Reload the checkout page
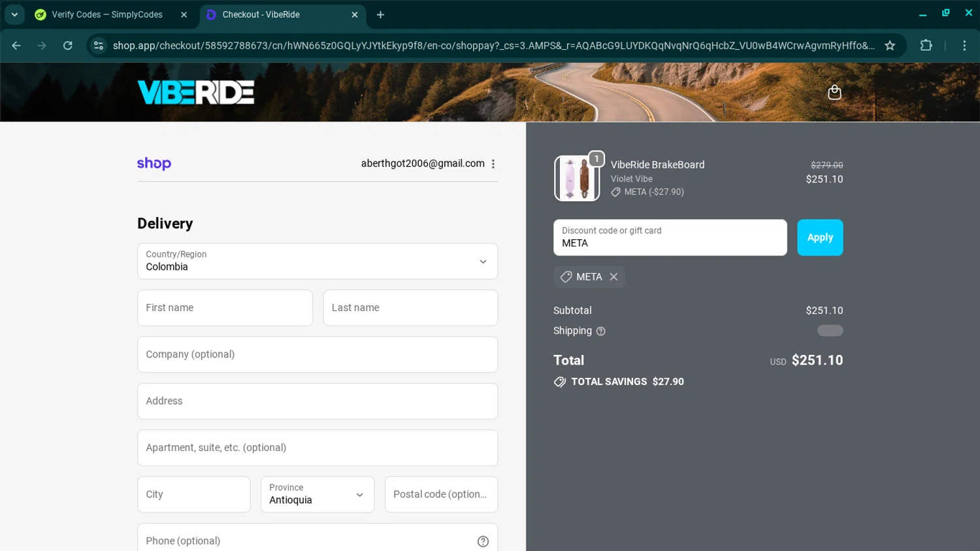 pyautogui.click(x=68, y=46)
